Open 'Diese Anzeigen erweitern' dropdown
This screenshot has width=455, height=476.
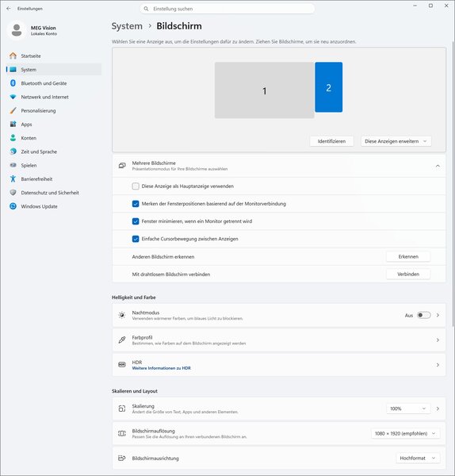(x=396, y=141)
